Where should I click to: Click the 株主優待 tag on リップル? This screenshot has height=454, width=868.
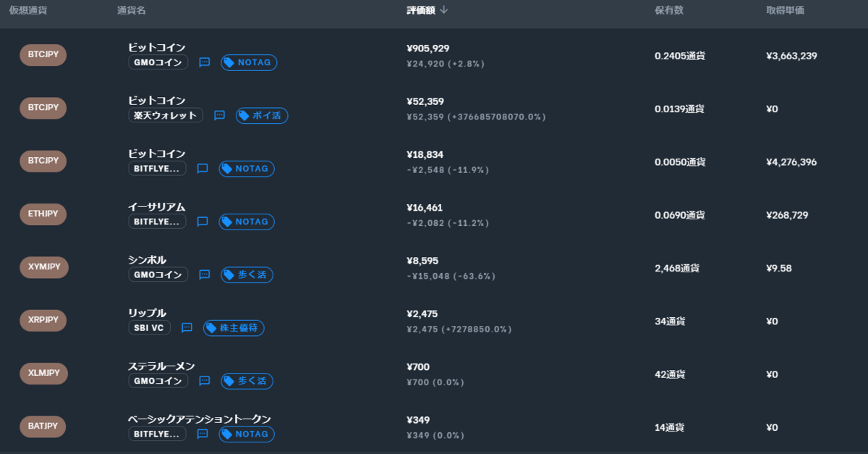(x=234, y=328)
